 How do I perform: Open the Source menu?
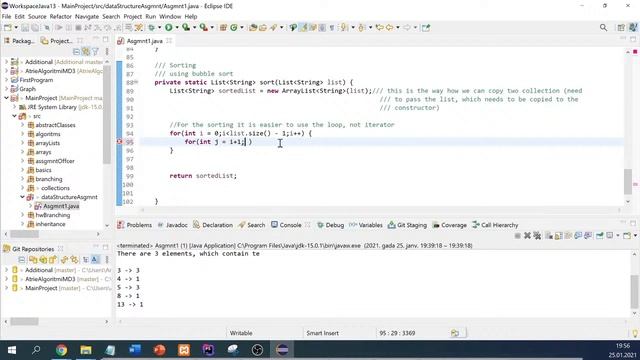[37, 17]
